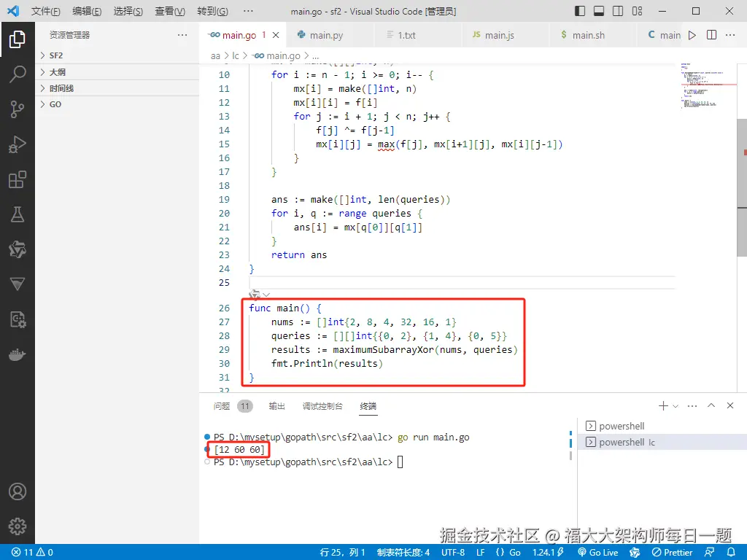The height and width of the screenshot is (560, 747).
Task: Click Go version 1.24.1 in status bar
Action: click(x=548, y=553)
